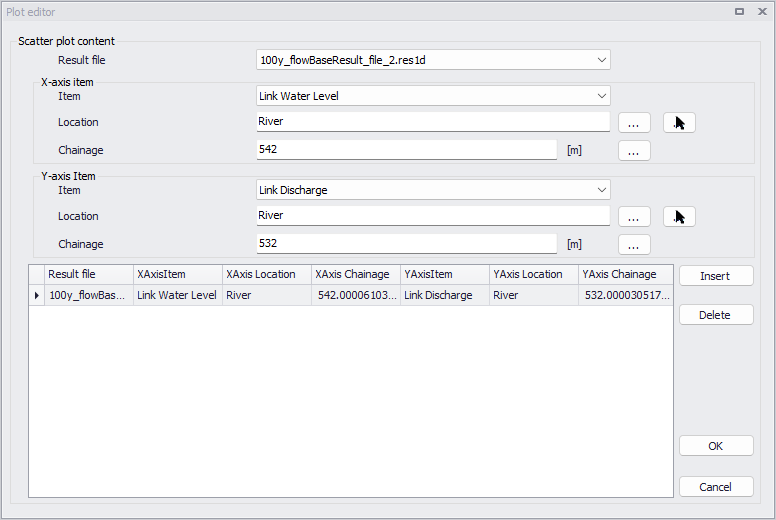Browse X-axis Location with the ellipsis button

point(634,123)
